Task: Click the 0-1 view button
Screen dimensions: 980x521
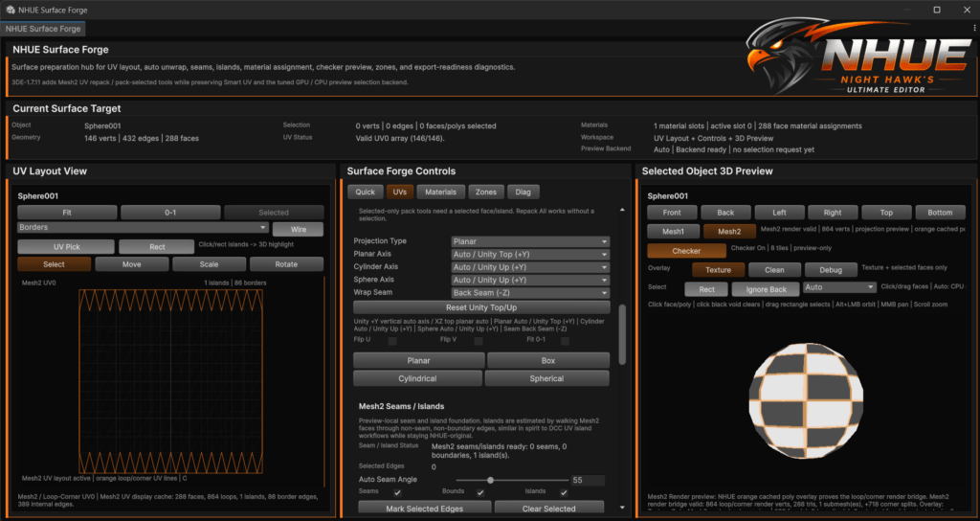Action: tap(170, 213)
